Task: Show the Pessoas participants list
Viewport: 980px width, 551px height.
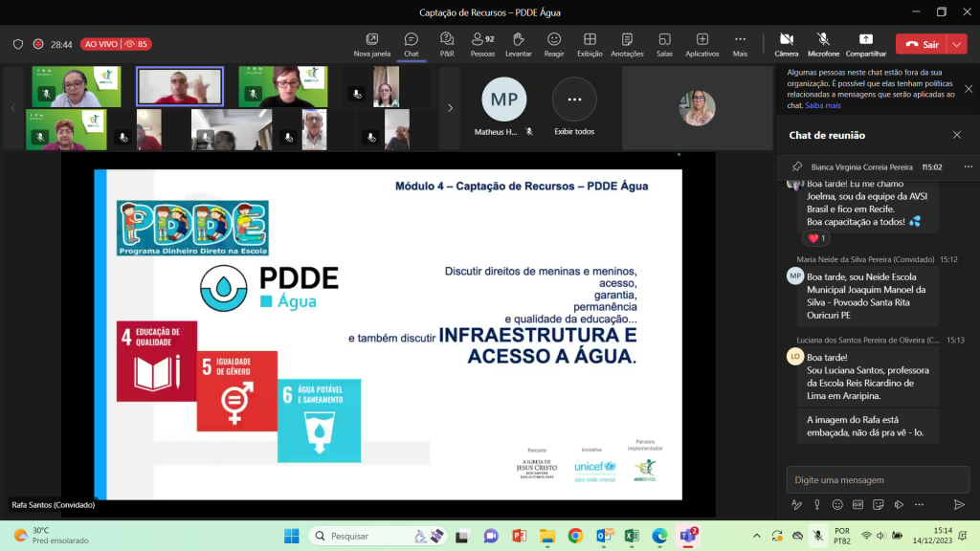Action: point(482,44)
